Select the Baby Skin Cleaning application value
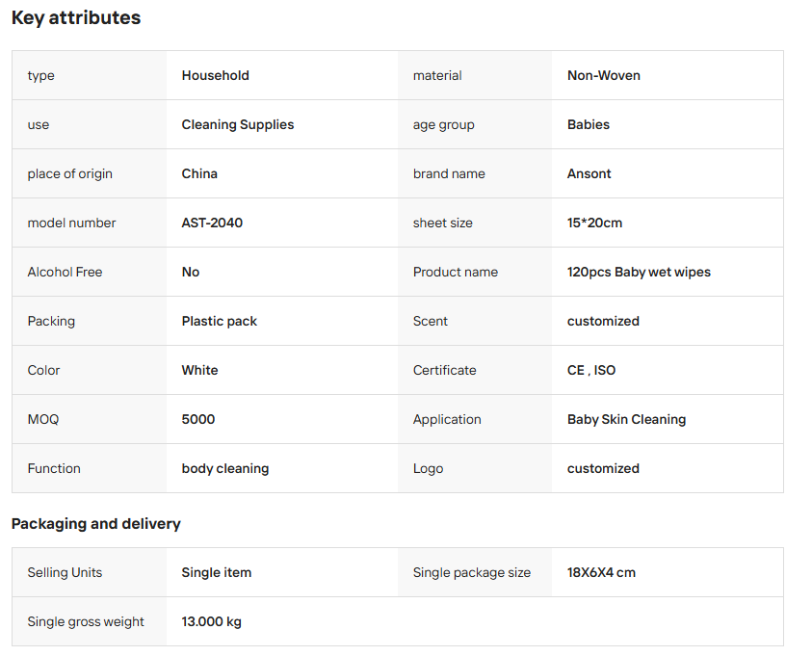This screenshot has width=812, height=656. point(627,420)
